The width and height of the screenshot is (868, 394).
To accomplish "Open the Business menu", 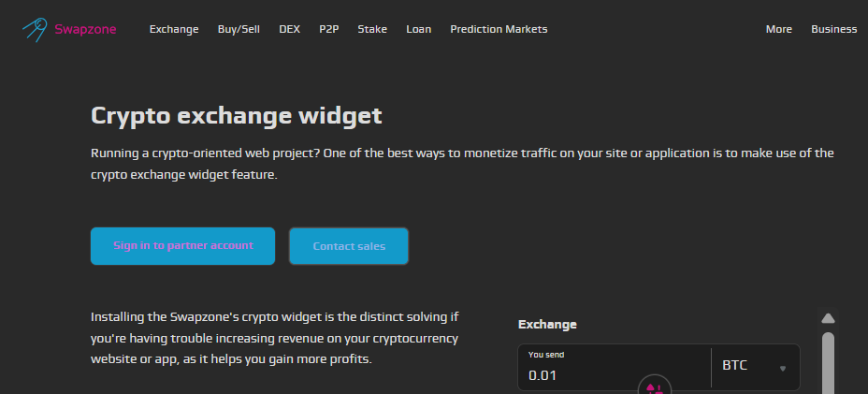I will [833, 29].
